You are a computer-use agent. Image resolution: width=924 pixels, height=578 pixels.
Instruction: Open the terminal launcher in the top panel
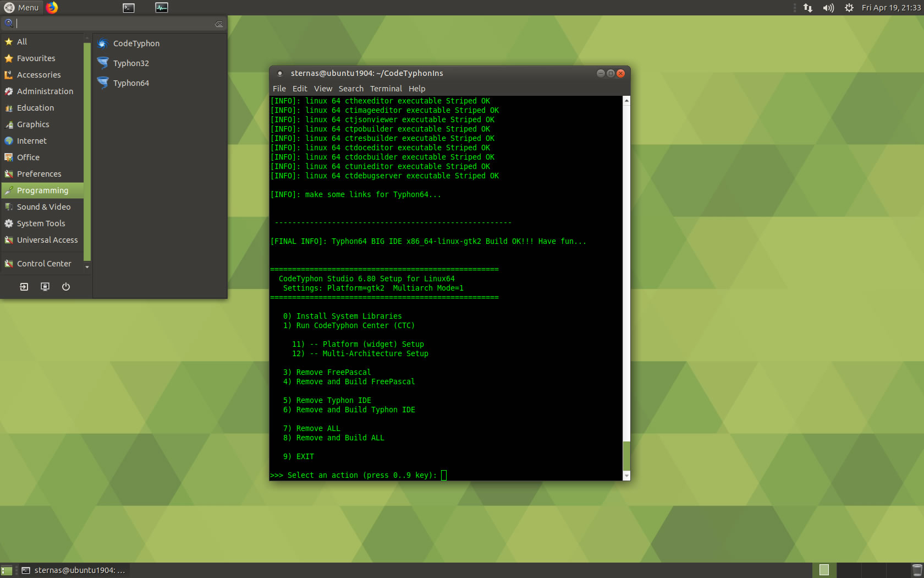pyautogui.click(x=129, y=7)
